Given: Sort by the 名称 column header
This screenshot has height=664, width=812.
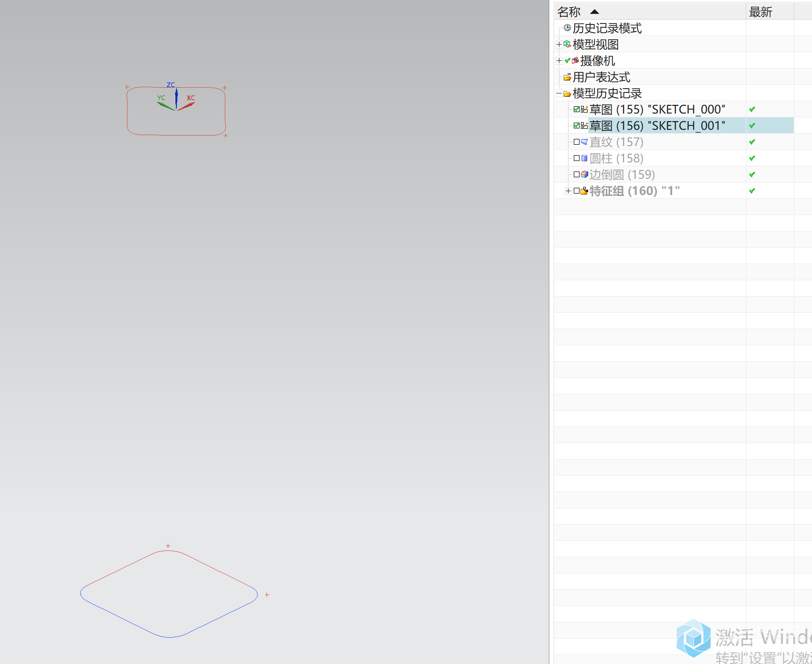Looking at the screenshot, I should click(x=650, y=11).
